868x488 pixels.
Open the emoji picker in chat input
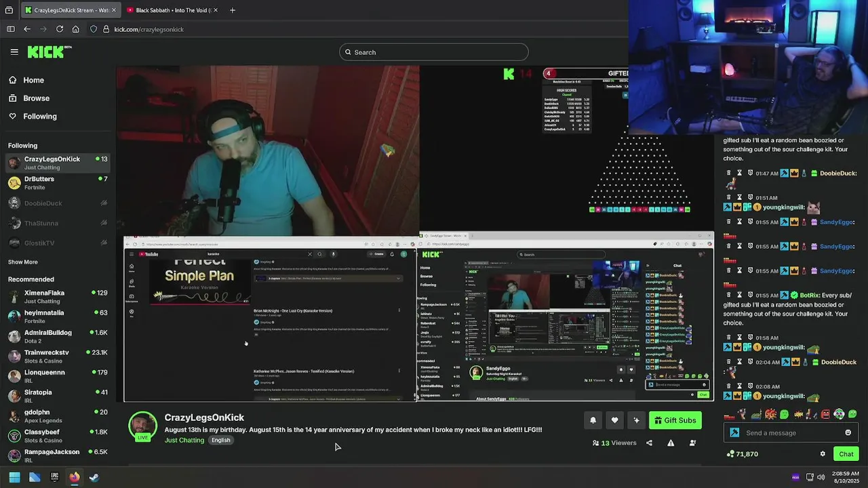848,433
